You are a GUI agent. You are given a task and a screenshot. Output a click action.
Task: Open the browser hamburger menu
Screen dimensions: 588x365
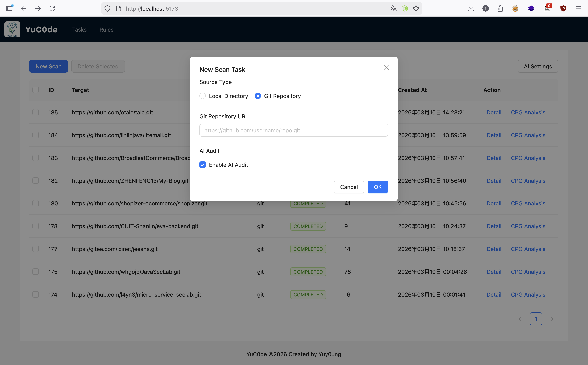578,8
